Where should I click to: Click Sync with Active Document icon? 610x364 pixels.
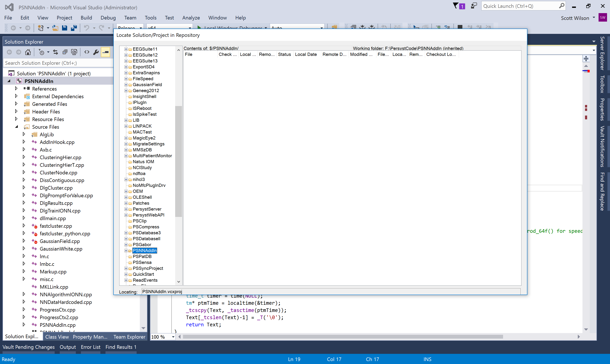coord(55,52)
